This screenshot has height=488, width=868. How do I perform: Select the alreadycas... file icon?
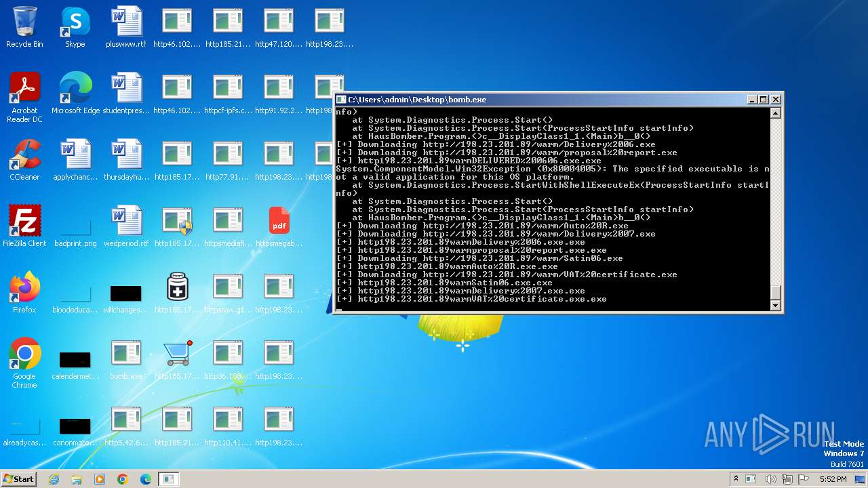click(24, 426)
